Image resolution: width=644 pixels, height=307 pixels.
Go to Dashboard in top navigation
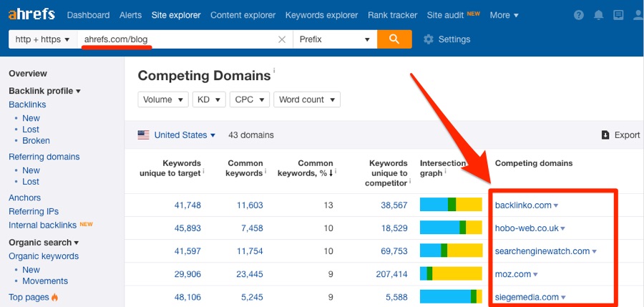(88, 15)
